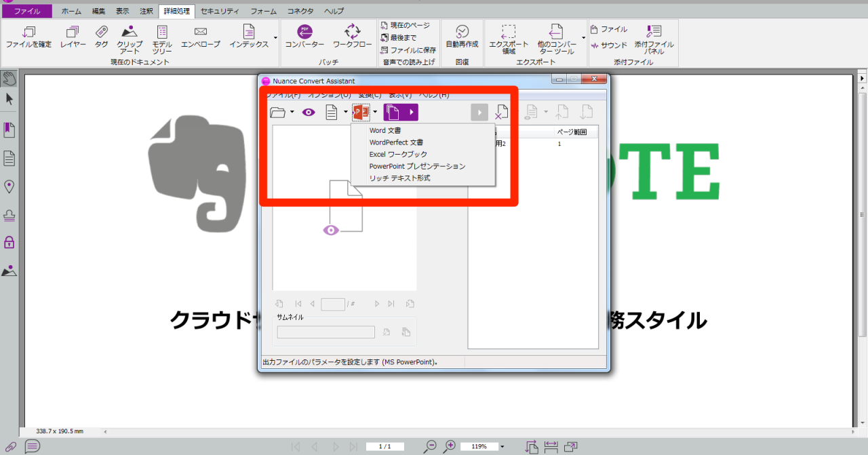Click the タグ icon in the ribbon
The height and width of the screenshot is (455, 868).
[x=101, y=37]
